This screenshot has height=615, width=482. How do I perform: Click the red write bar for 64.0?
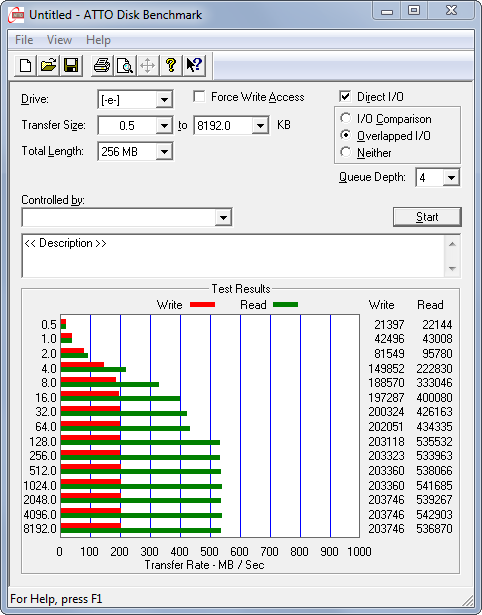(x=90, y=424)
